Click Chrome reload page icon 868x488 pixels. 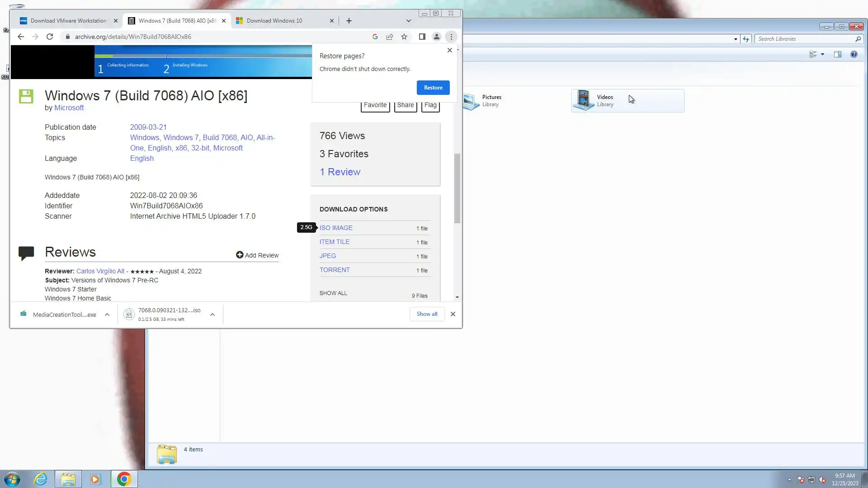click(x=50, y=37)
